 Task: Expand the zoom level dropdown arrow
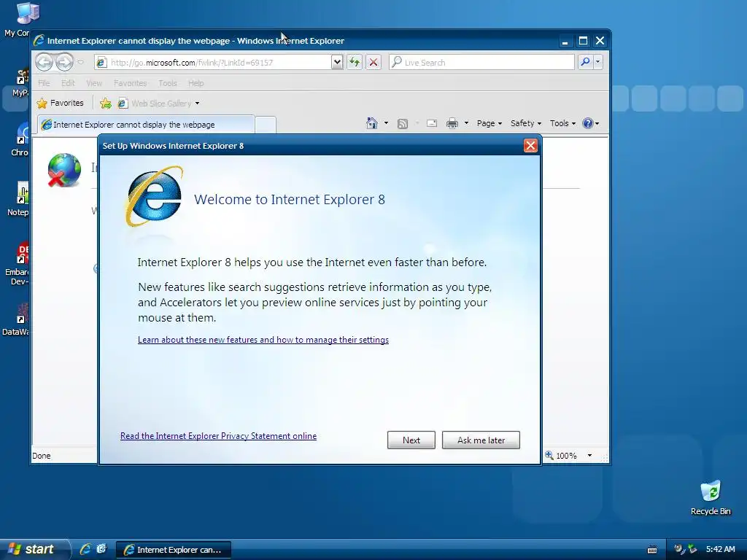point(589,456)
